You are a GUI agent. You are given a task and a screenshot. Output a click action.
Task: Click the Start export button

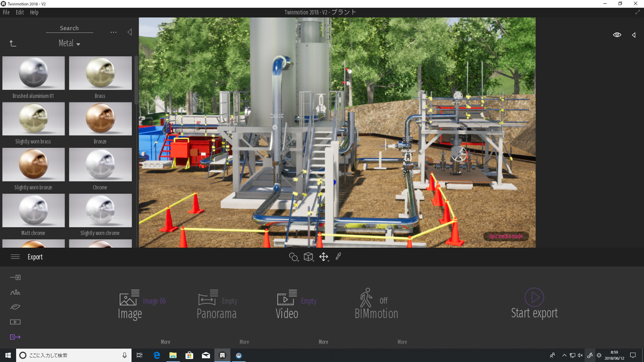coord(534,304)
